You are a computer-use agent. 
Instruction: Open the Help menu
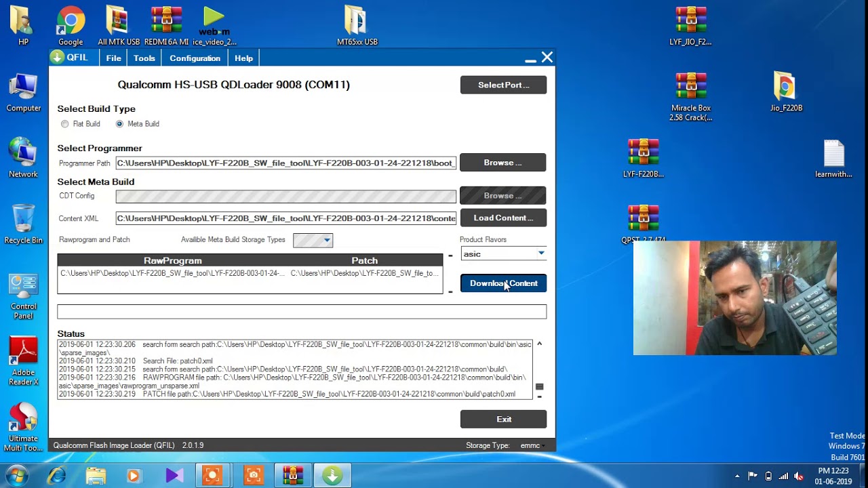pyautogui.click(x=243, y=58)
